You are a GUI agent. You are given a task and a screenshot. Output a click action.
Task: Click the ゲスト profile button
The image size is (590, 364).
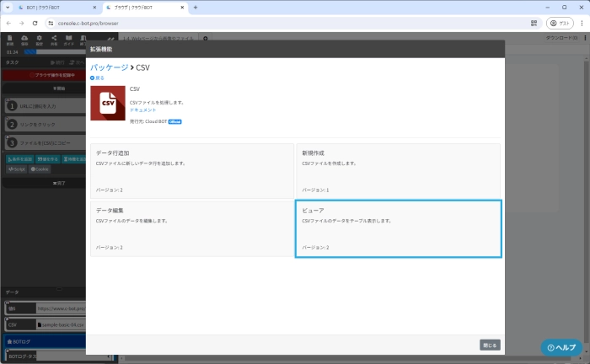[x=560, y=23]
